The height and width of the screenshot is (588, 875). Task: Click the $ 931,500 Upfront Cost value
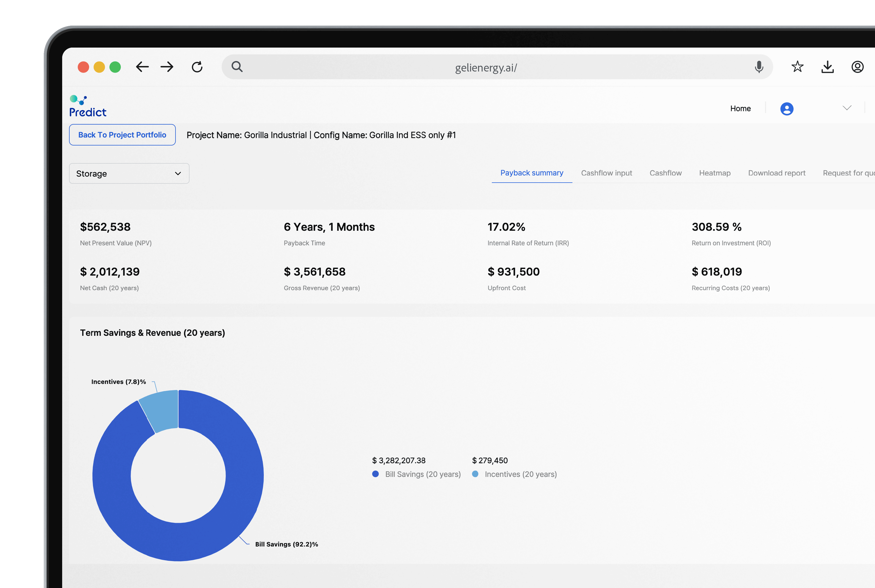point(514,271)
